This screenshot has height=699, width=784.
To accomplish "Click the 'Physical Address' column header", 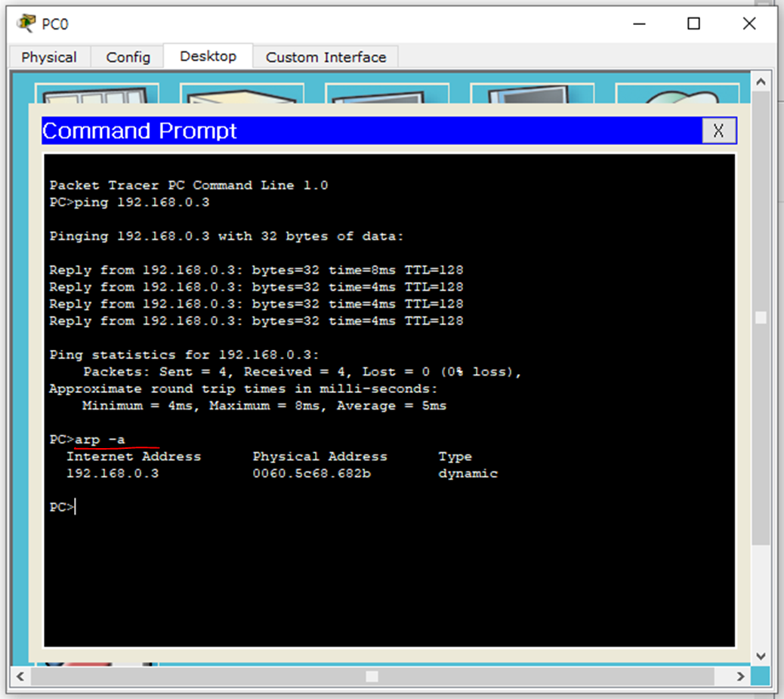I will [319, 456].
